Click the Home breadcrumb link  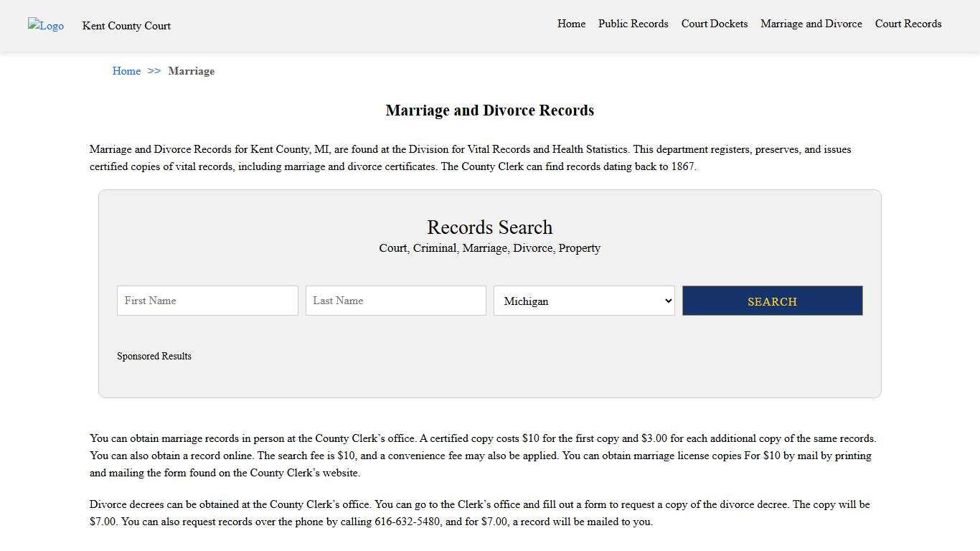(x=126, y=71)
